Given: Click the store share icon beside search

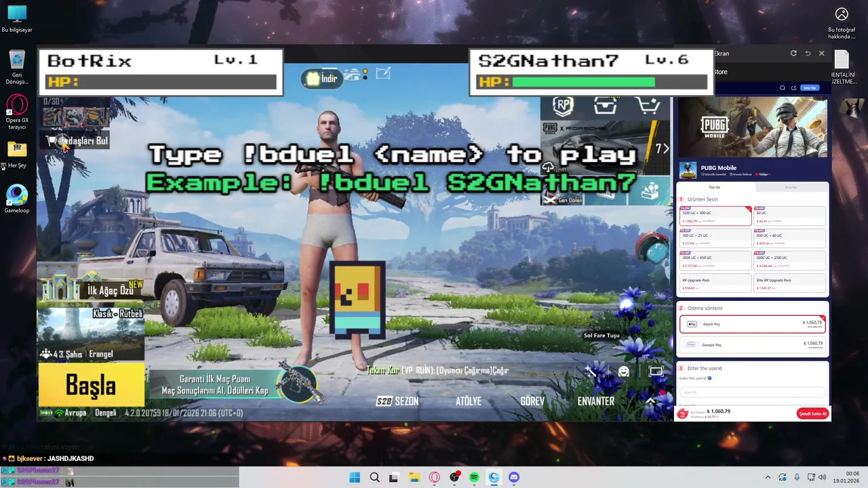Looking at the screenshot, I should coord(792,87).
